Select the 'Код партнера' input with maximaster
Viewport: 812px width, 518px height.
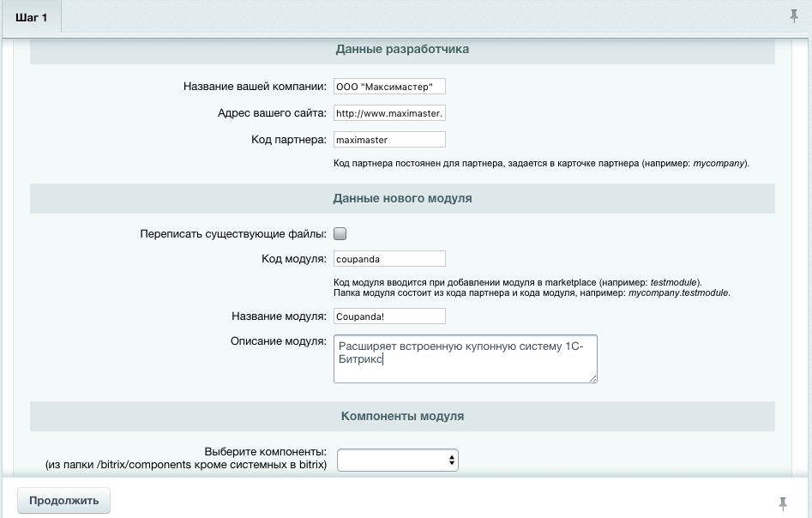[x=390, y=139]
